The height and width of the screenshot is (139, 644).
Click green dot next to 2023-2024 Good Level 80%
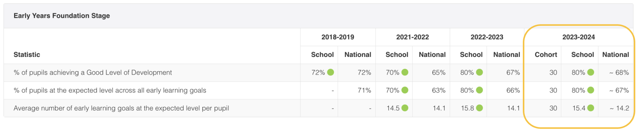(x=591, y=72)
